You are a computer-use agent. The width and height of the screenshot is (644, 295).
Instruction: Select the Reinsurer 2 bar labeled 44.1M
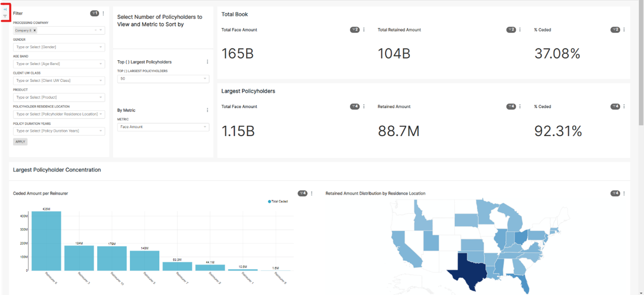click(210, 268)
